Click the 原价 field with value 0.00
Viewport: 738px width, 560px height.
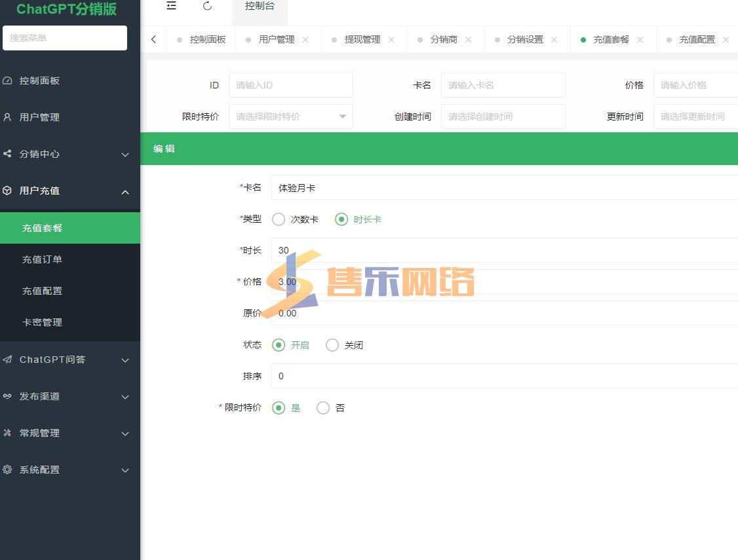tap(505, 313)
